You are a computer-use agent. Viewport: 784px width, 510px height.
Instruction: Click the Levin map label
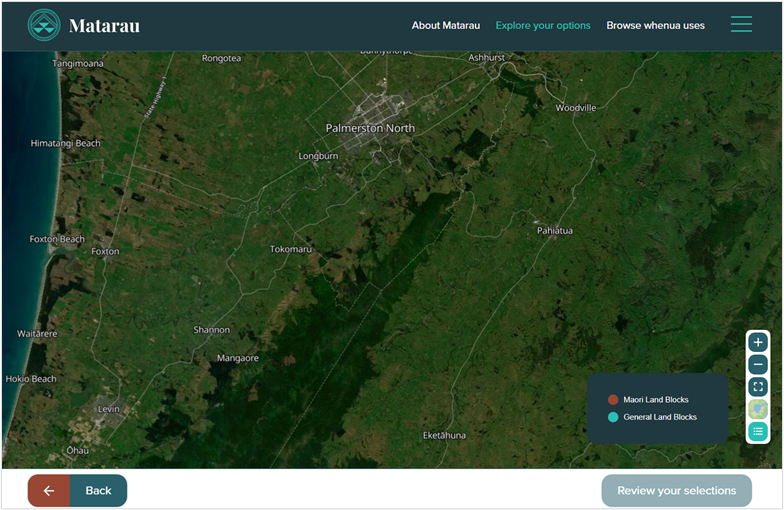point(108,409)
